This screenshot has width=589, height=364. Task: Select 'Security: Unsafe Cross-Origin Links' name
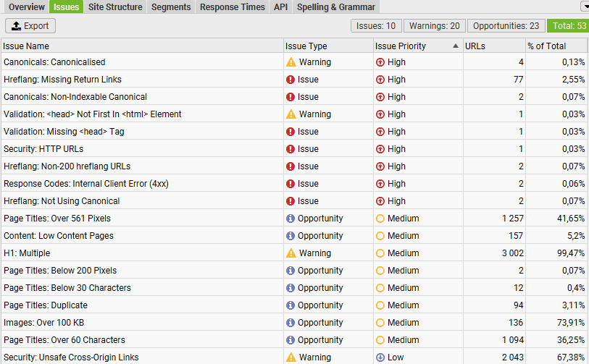click(71, 357)
